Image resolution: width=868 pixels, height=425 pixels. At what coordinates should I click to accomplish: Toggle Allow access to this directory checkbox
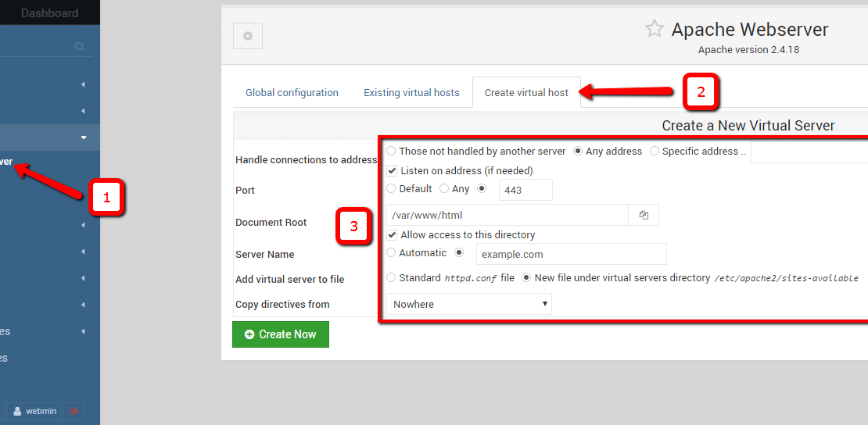[392, 234]
